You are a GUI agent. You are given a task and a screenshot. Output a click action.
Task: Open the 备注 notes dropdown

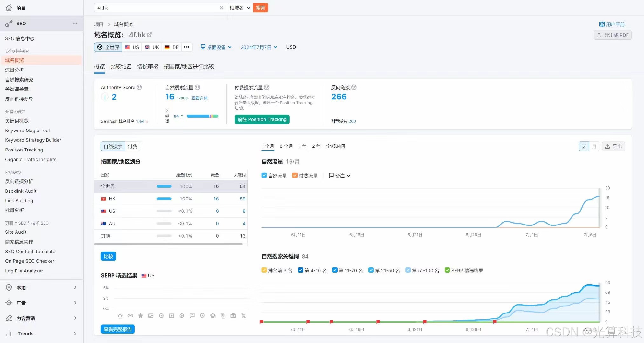point(339,175)
